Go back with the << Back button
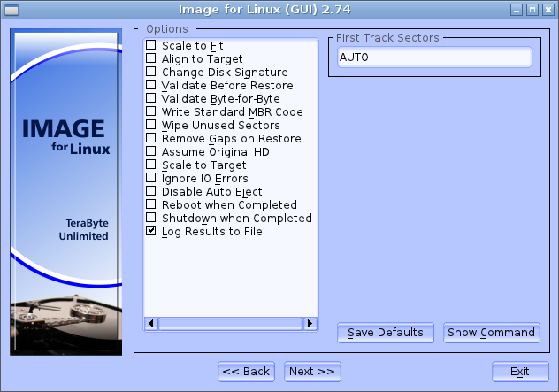Image resolution: width=559 pixels, height=392 pixels. click(246, 372)
